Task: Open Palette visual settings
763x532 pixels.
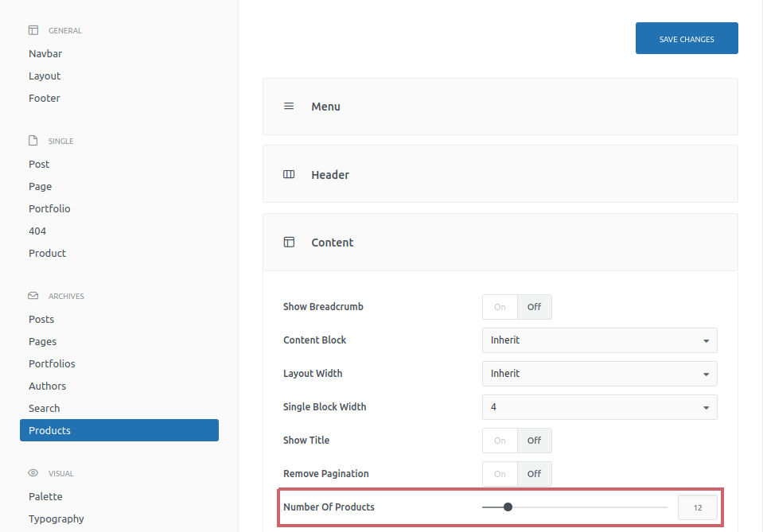Action: click(x=45, y=496)
